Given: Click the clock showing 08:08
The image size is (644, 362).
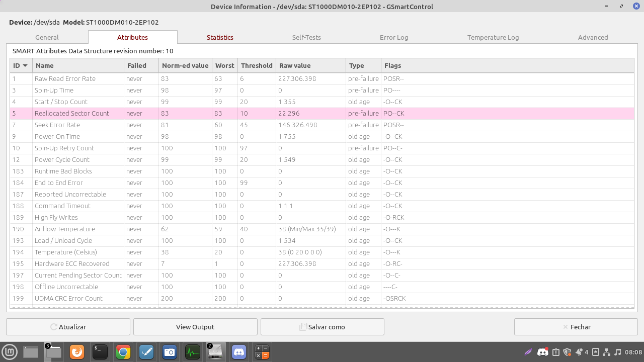Looking at the screenshot, I should tap(634, 352).
